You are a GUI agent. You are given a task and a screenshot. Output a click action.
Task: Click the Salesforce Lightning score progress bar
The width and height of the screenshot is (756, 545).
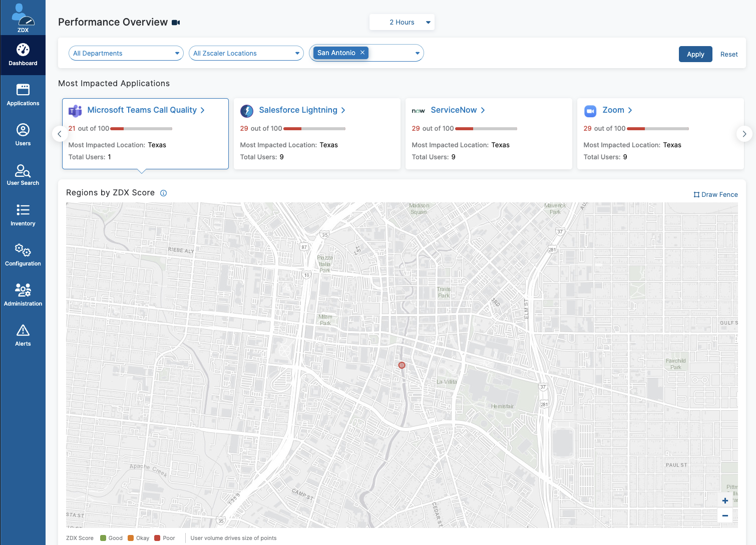(314, 129)
